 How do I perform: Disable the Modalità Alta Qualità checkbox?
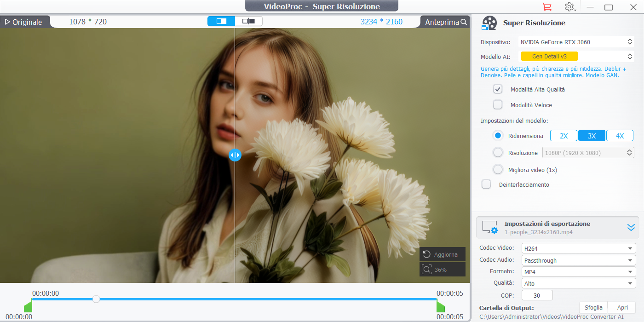tap(498, 89)
